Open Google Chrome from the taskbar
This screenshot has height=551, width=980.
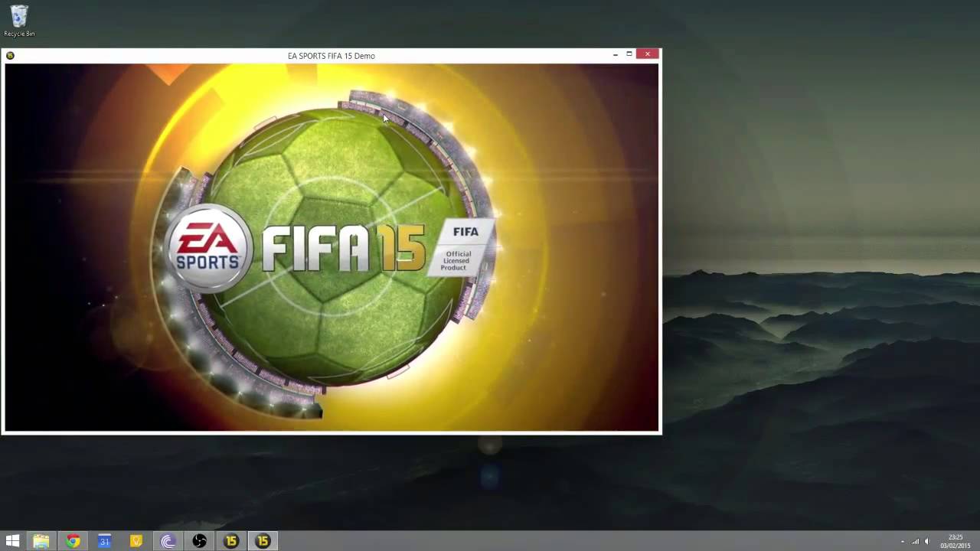[73, 541]
